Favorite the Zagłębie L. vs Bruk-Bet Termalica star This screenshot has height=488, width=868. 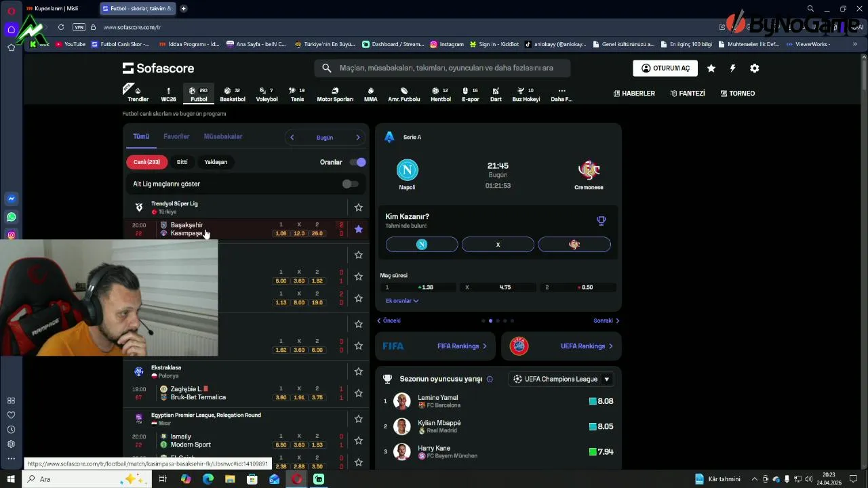pos(358,393)
